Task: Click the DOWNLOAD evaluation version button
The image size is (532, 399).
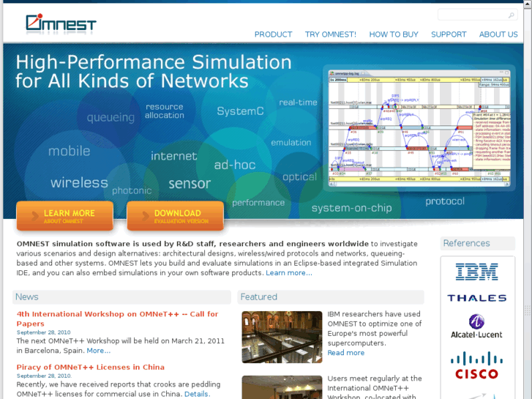Action: tap(175, 216)
